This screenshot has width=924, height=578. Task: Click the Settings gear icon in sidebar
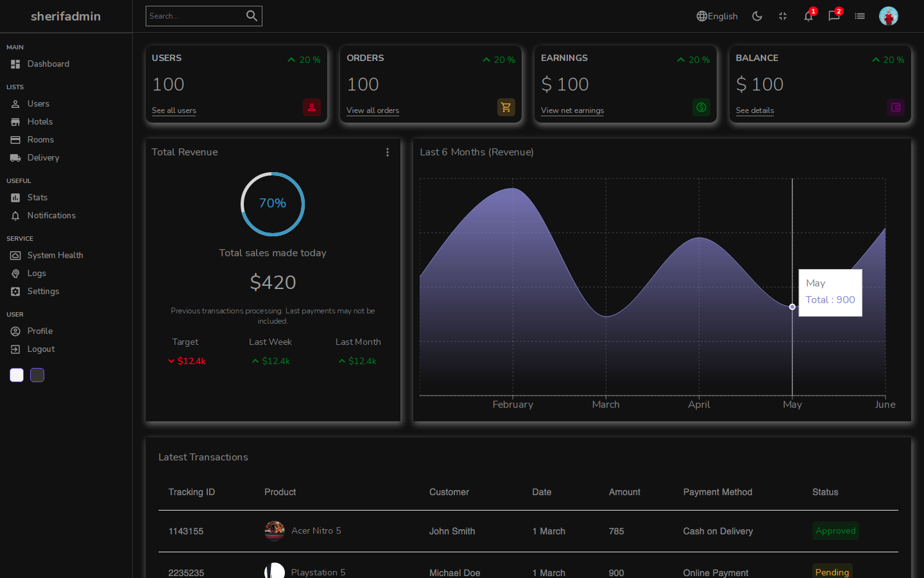[x=15, y=292]
